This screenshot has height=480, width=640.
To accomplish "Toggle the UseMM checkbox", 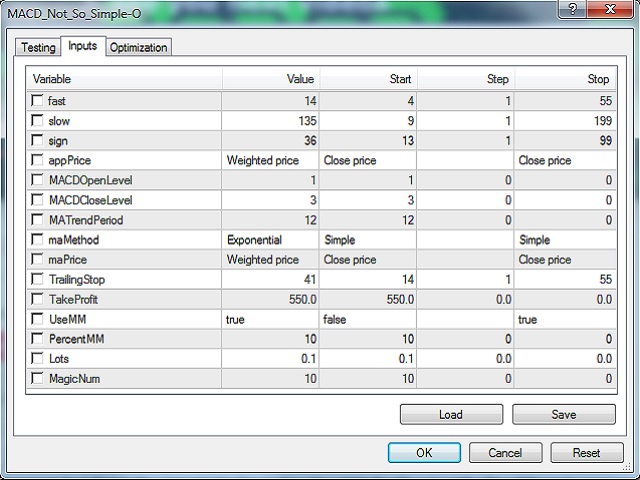I will (38, 320).
